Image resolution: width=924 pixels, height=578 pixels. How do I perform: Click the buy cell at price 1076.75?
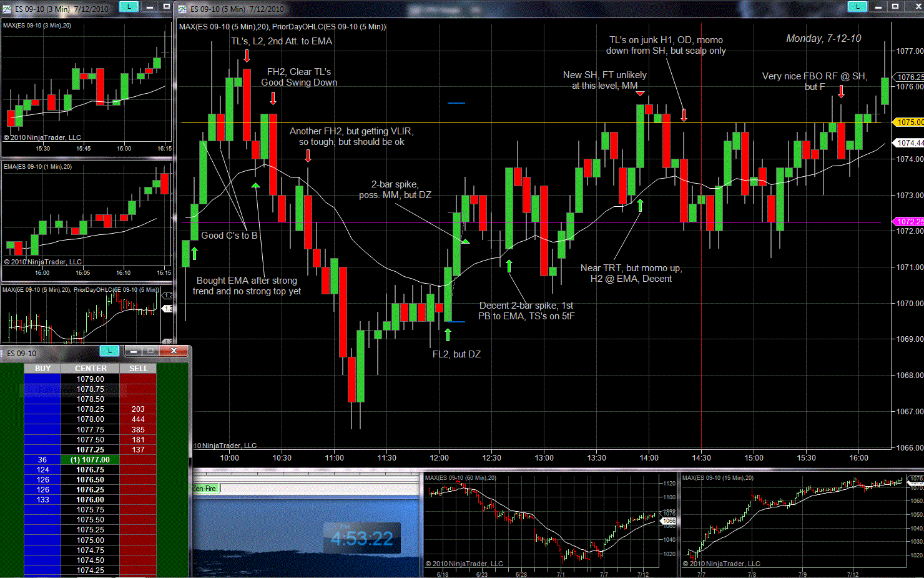(x=42, y=470)
